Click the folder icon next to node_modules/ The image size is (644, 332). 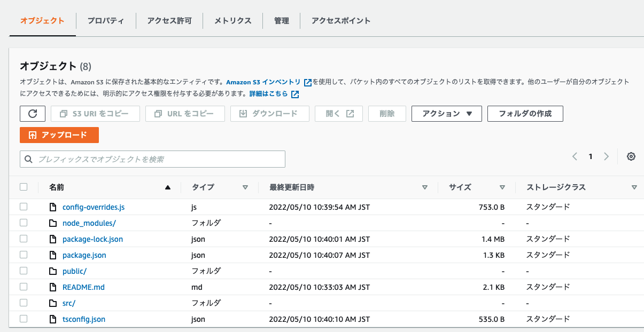coord(53,223)
